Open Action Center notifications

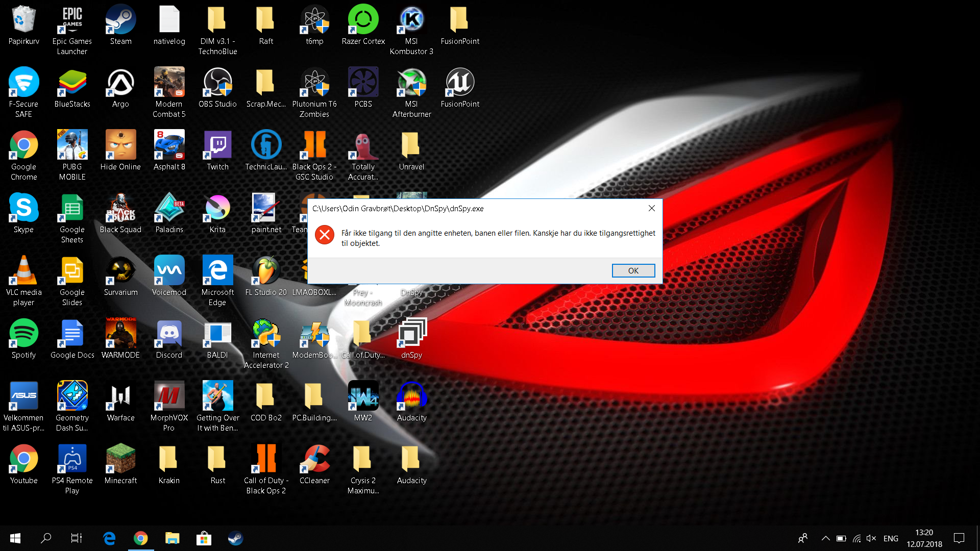pyautogui.click(x=959, y=538)
